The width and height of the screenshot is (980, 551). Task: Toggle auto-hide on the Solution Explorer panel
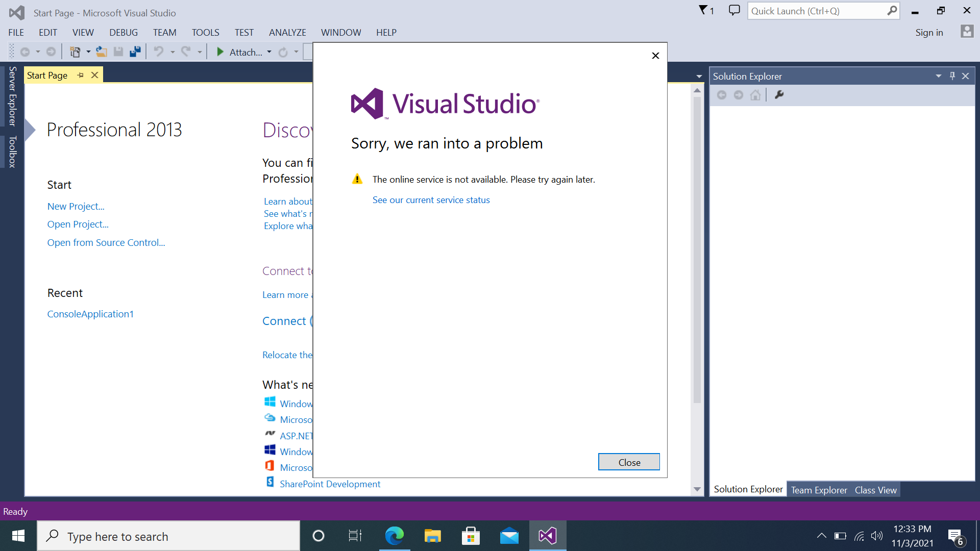pyautogui.click(x=952, y=76)
